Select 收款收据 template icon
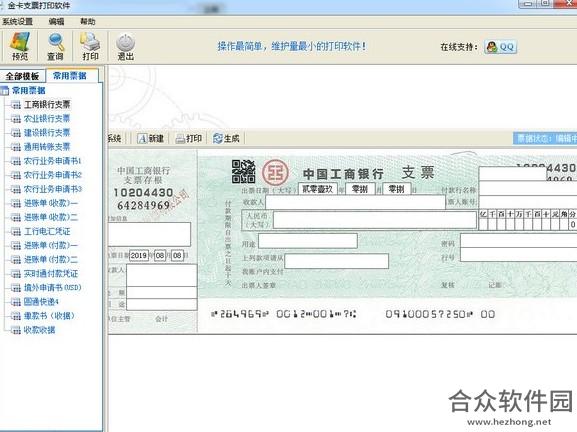 [16, 330]
